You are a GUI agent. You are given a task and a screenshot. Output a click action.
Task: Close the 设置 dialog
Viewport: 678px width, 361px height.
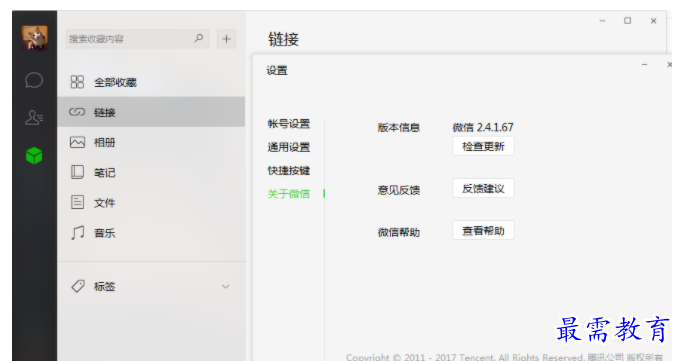[669, 64]
